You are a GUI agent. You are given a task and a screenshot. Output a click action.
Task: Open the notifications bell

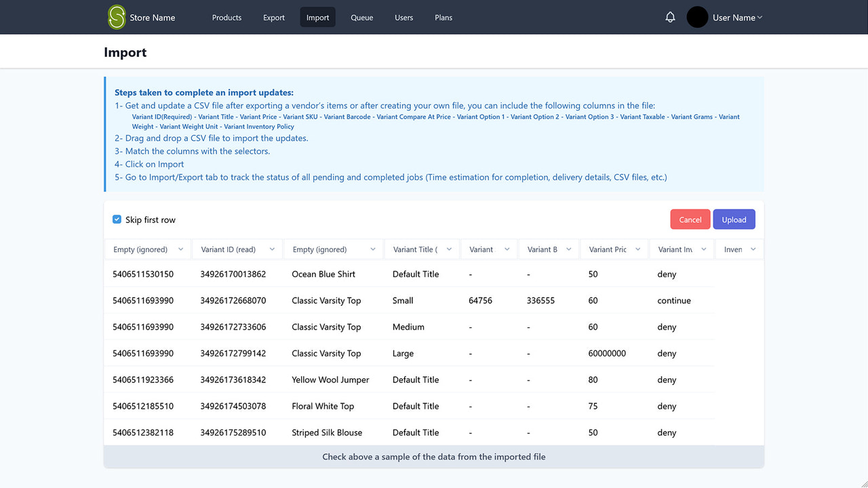click(x=670, y=17)
